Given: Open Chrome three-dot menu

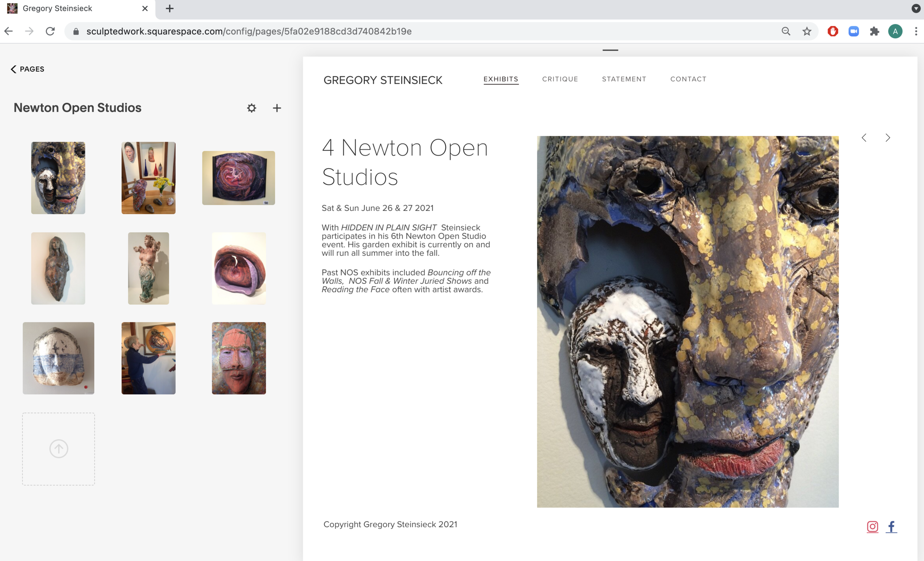Looking at the screenshot, I should pos(916,31).
